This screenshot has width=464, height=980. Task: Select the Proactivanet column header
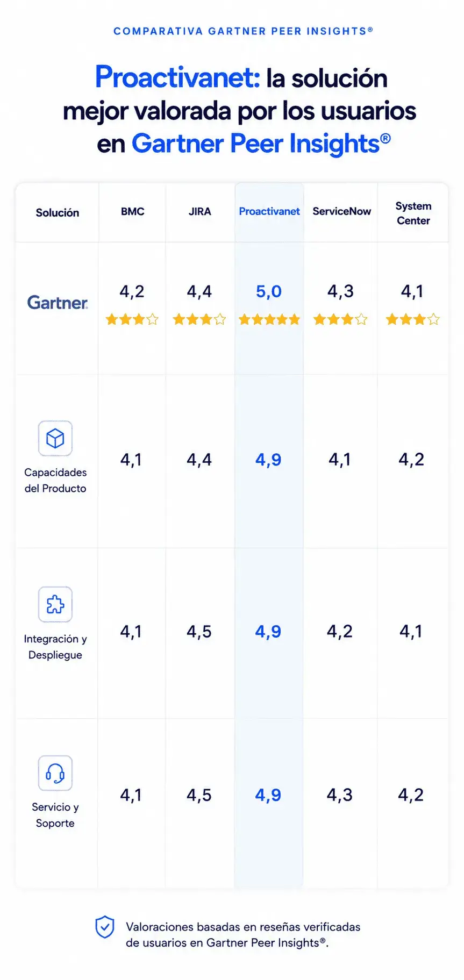tap(269, 211)
